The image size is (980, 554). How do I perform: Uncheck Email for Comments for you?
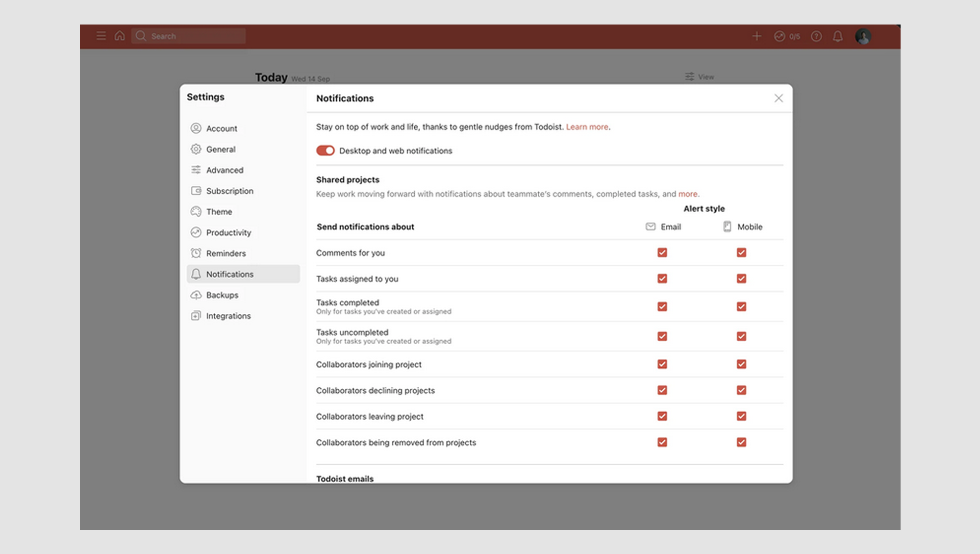662,252
